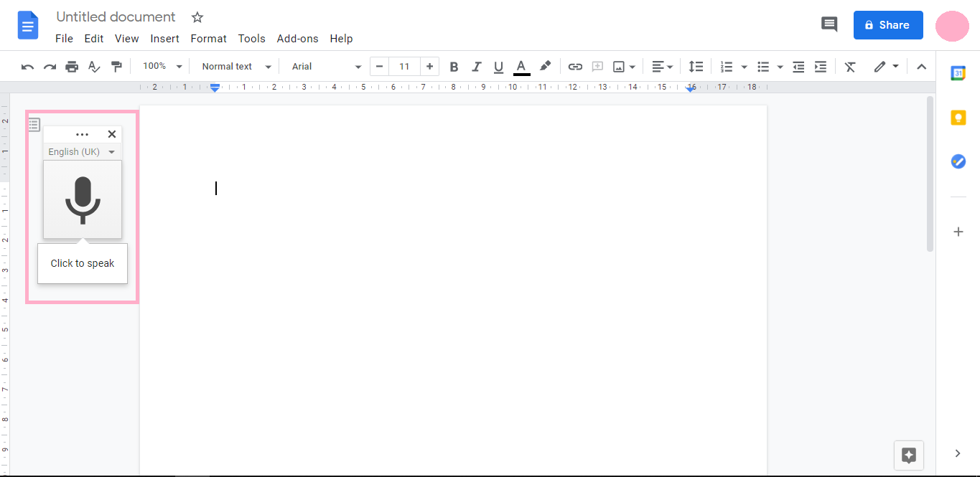Image resolution: width=980 pixels, height=477 pixels.
Task: Open the Arial font dropdown
Action: click(327, 67)
